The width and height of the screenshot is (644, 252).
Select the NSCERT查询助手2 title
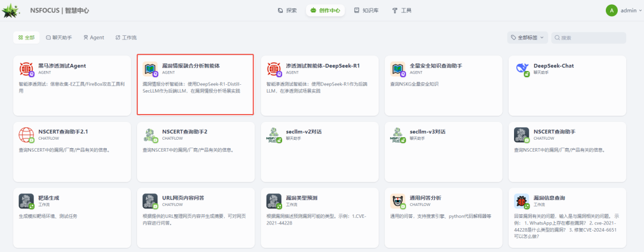[x=185, y=131]
